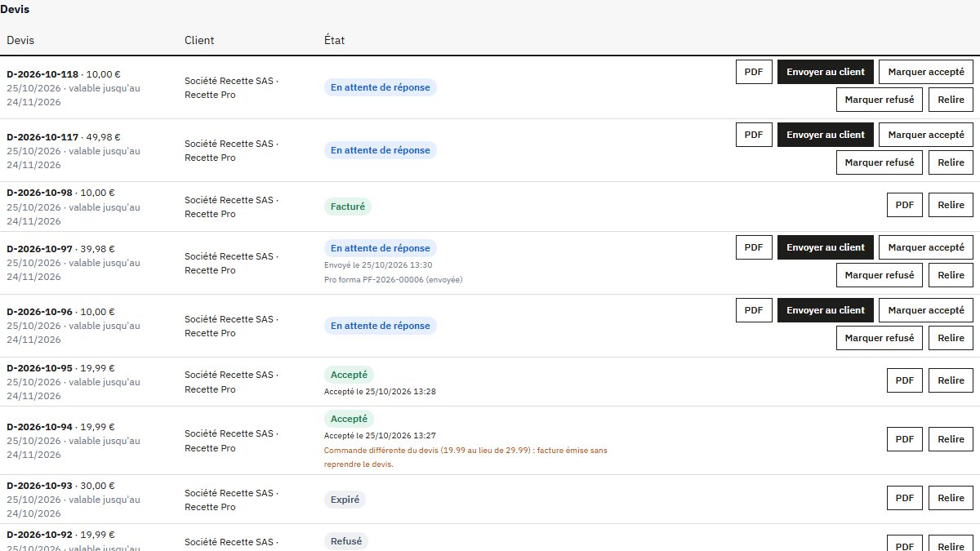Viewport: 980px width, 551px height.
Task: Send quote D-2026-10-97 to the client
Action: click(x=826, y=247)
